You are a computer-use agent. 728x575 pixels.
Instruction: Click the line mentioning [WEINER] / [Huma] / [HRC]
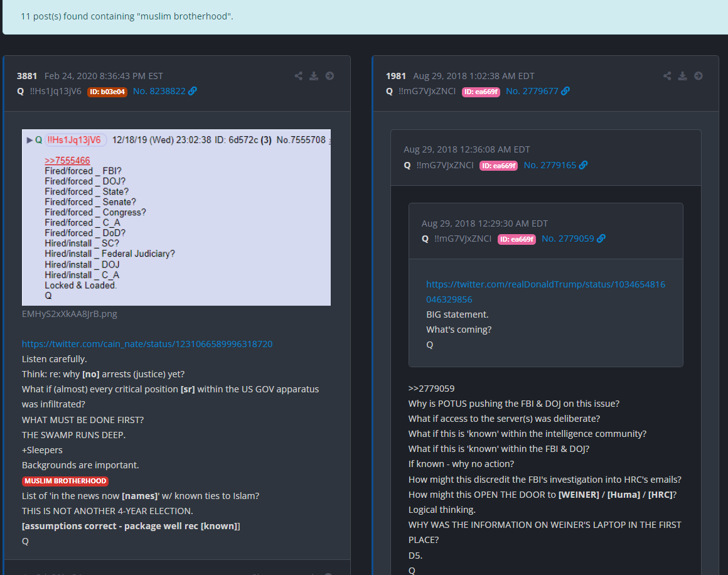pyautogui.click(x=542, y=495)
